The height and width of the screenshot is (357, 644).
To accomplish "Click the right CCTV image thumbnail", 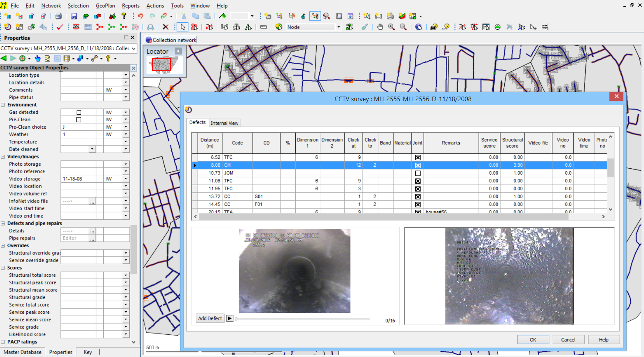I will coord(509,276).
